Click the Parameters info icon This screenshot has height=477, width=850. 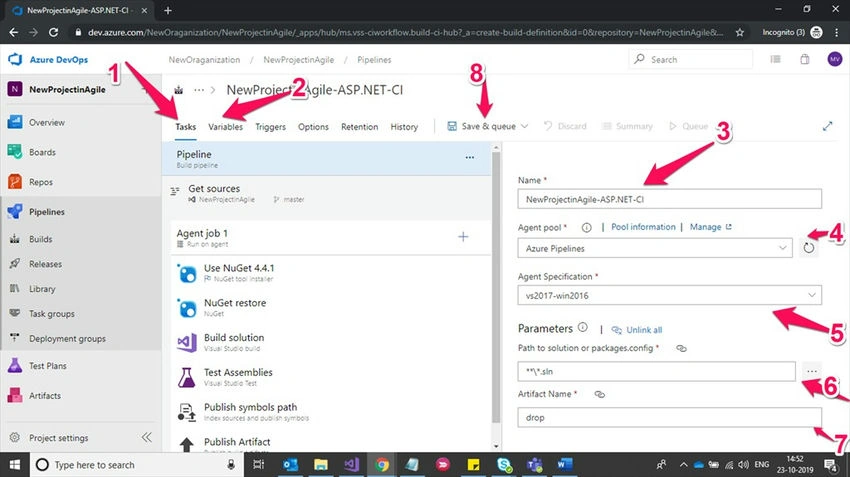[583, 327]
